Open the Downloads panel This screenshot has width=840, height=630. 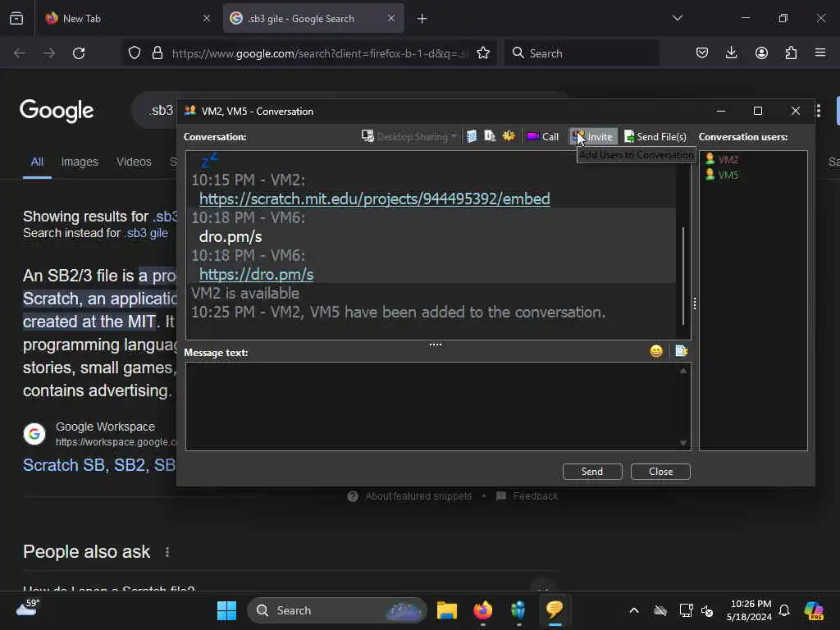(x=731, y=53)
